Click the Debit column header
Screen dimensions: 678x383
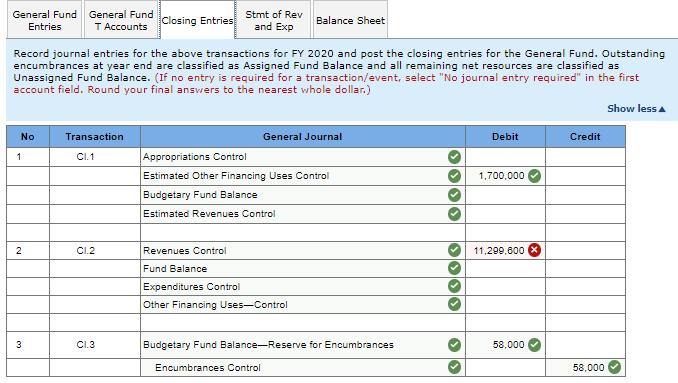[x=505, y=137]
